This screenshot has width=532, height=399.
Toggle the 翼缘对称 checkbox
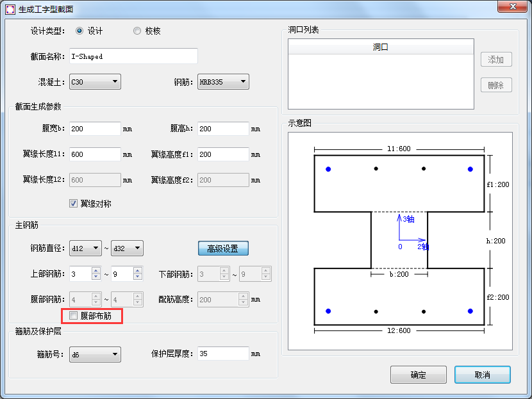[x=74, y=204]
